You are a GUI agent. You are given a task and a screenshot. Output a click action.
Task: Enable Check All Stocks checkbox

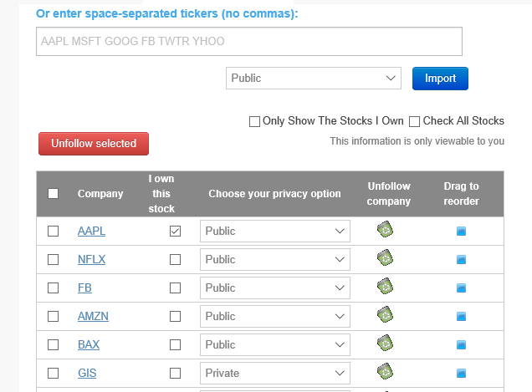point(414,121)
